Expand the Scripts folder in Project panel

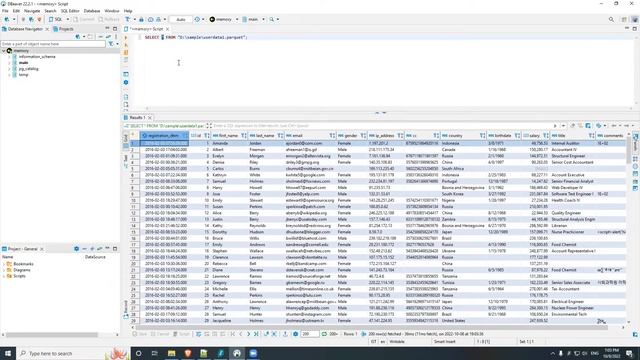[x=4, y=276]
